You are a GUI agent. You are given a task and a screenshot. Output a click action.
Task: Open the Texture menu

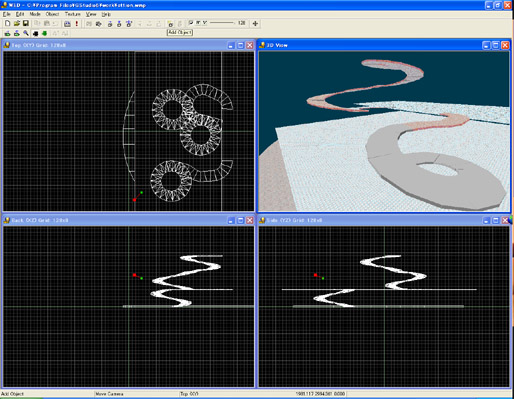(x=72, y=14)
